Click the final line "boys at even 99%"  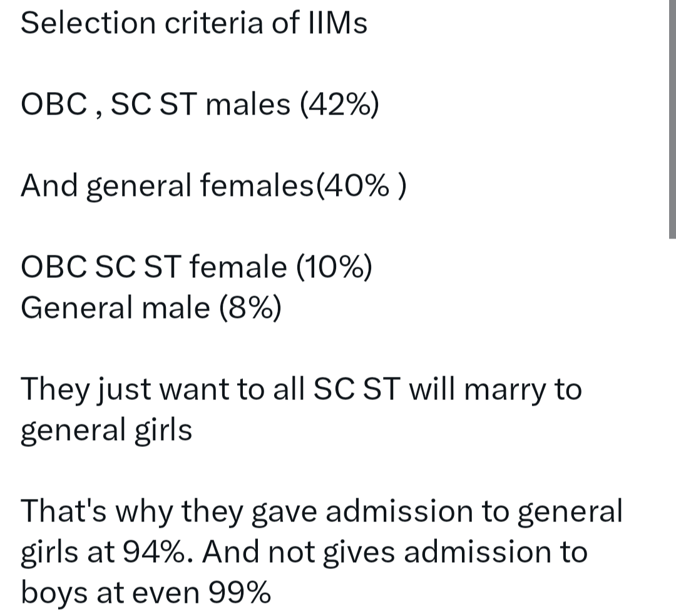pos(146,592)
